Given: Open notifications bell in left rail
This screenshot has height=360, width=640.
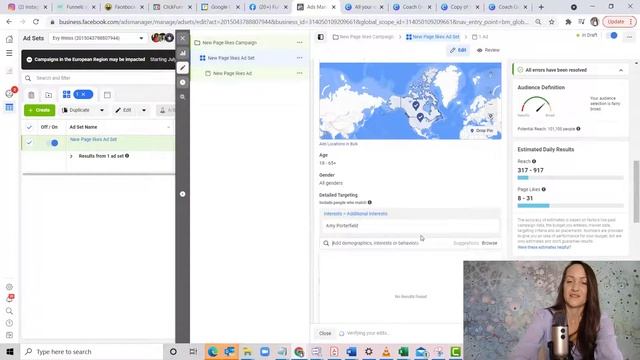Looking at the screenshot, I should pos(9,299).
